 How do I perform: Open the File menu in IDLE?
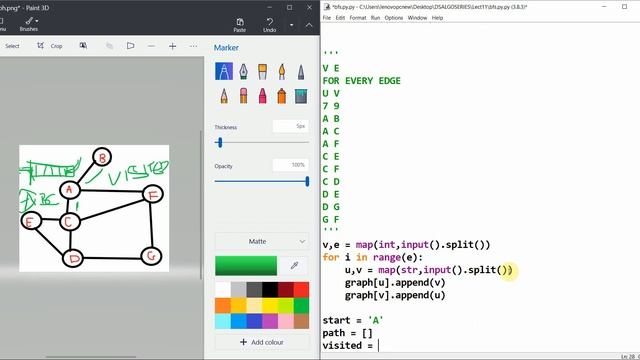pyautogui.click(x=327, y=18)
